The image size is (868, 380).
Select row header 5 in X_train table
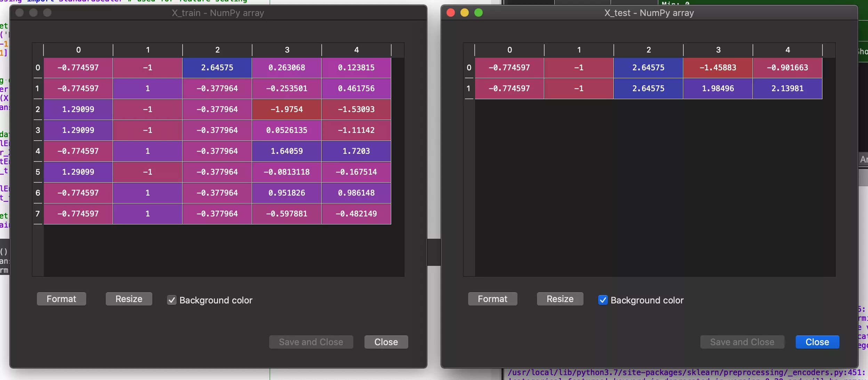(x=38, y=172)
